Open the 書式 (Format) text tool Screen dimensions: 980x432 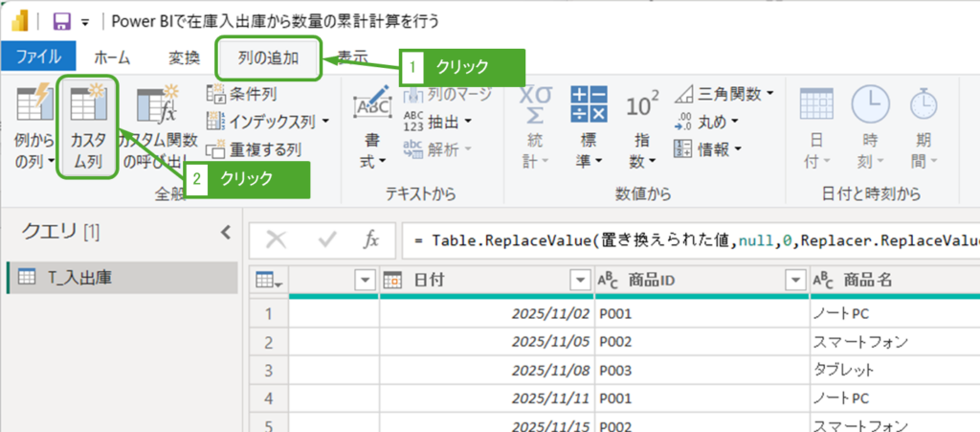click(372, 107)
